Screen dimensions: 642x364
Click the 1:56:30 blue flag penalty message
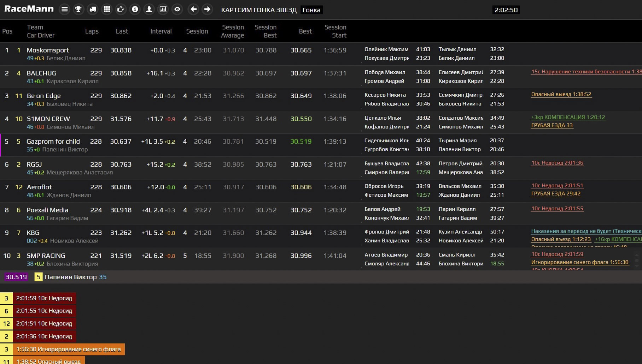tap(68, 349)
